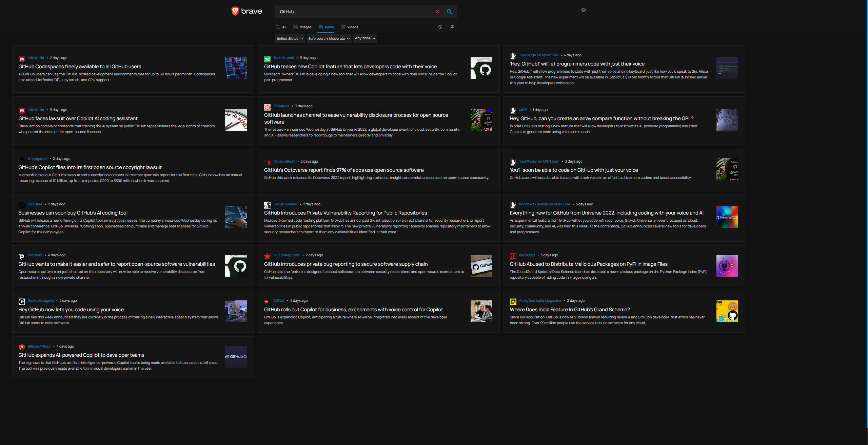Start a search with the magnifying glass icon
The height and width of the screenshot is (445, 868).
449,11
